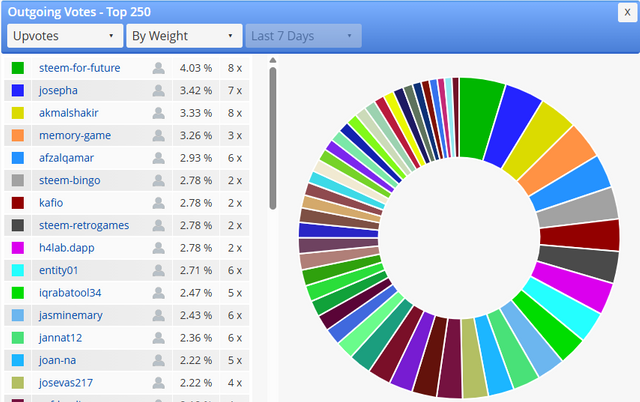Click the profile icon next to afzalqamar

point(158,158)
